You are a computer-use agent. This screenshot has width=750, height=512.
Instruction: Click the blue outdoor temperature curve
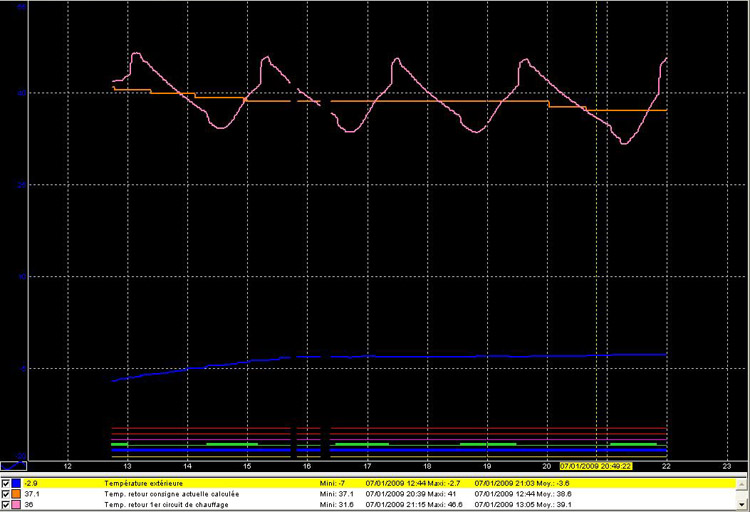click(x=450, y=356)
